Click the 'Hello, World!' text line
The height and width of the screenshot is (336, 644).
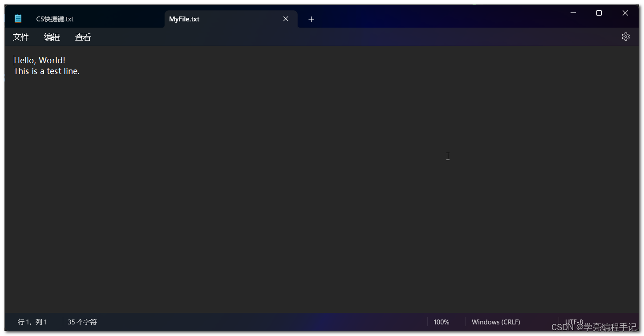coord(40,60)
